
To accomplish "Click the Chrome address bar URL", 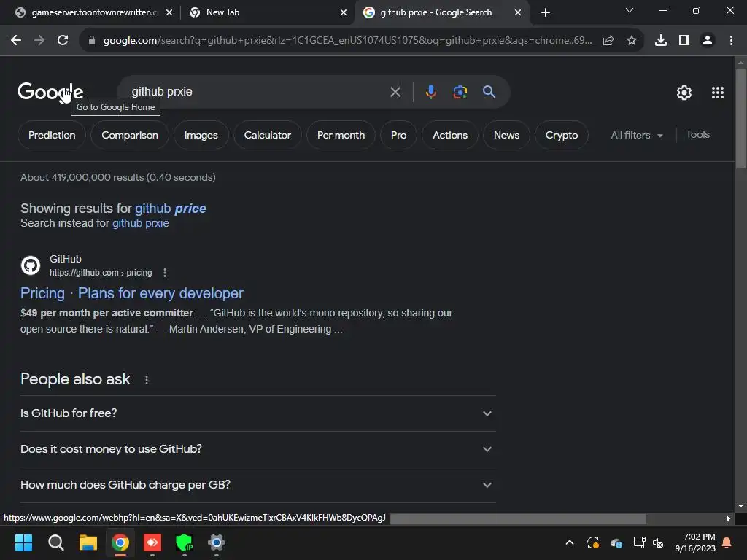I will (x=348, y=41).
